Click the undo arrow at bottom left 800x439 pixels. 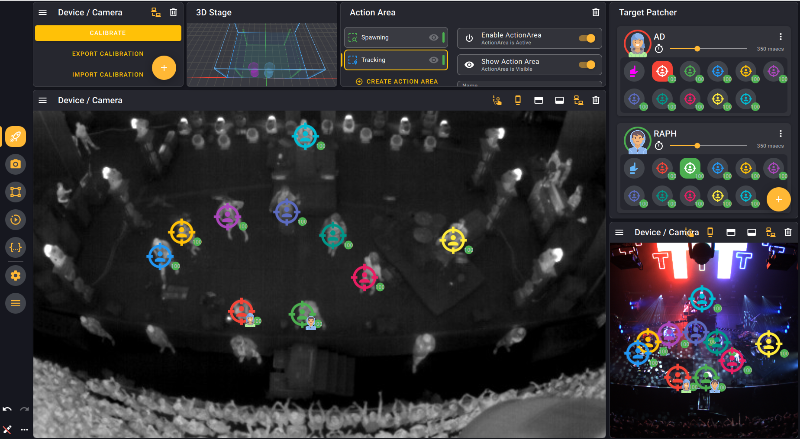[x=8, y=410]
